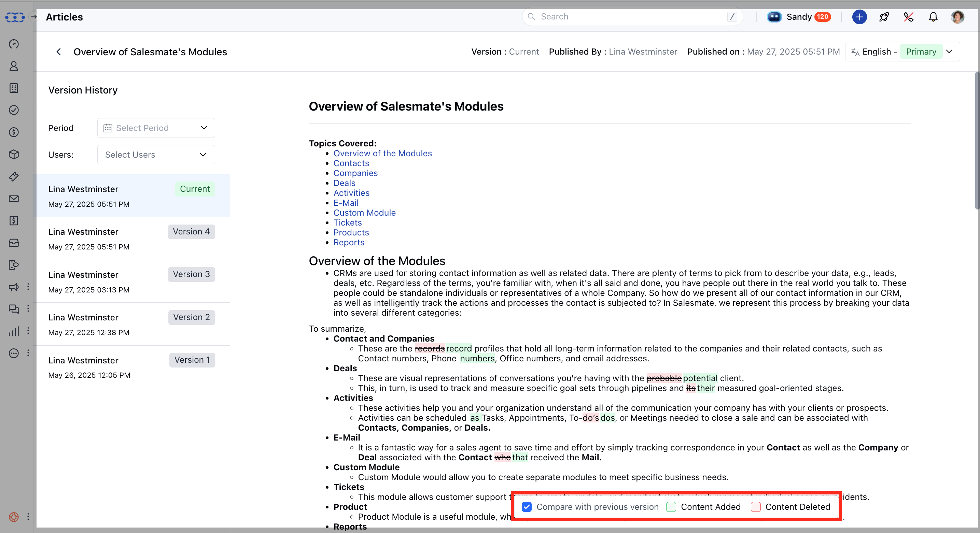Follow the Products topic link

pos(351,232)
